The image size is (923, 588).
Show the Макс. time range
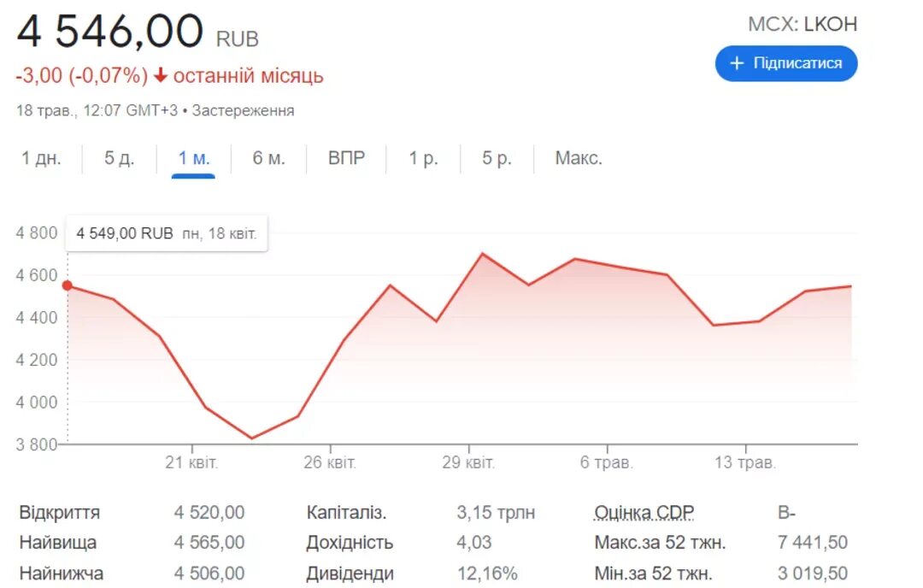579,158
